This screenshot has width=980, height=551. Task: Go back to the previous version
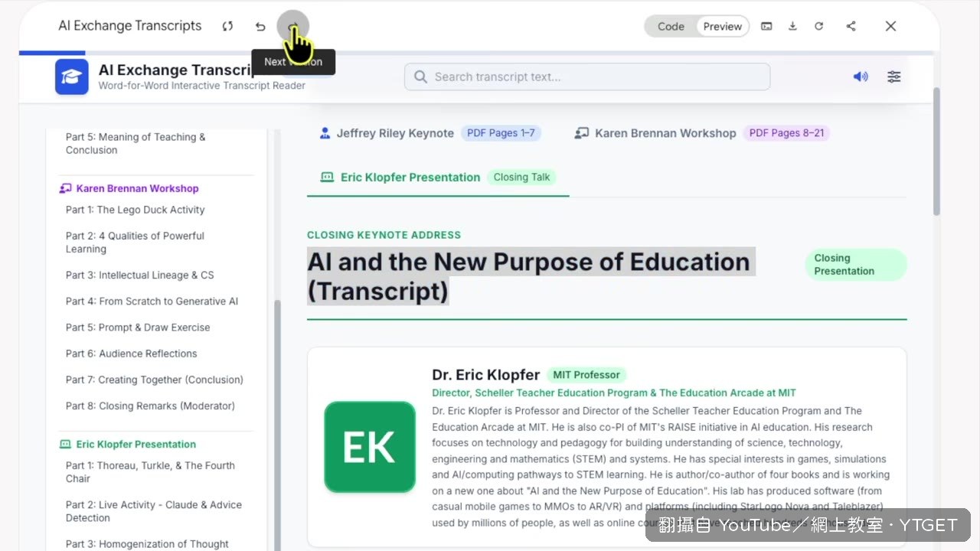point(260,26)
